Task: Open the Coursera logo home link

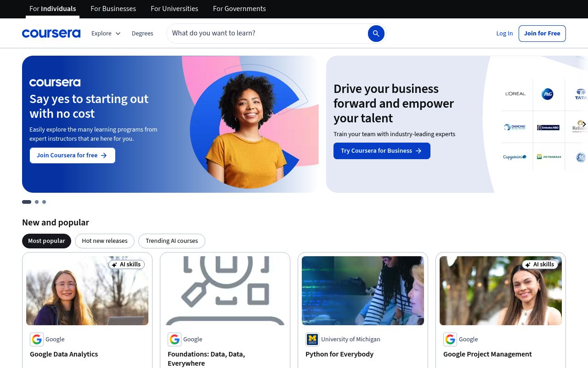Action: pos(51,33)
